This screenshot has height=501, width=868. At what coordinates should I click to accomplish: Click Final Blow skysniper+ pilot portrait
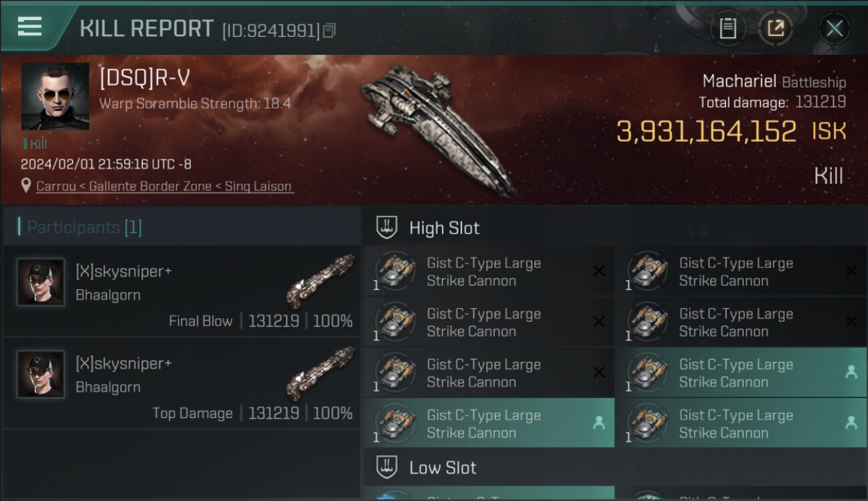pos(41,283)
